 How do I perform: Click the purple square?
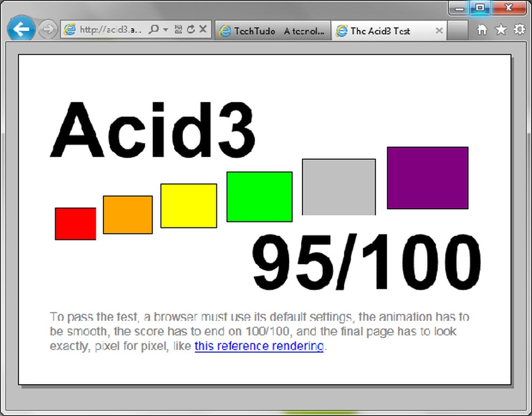(428, 178)
